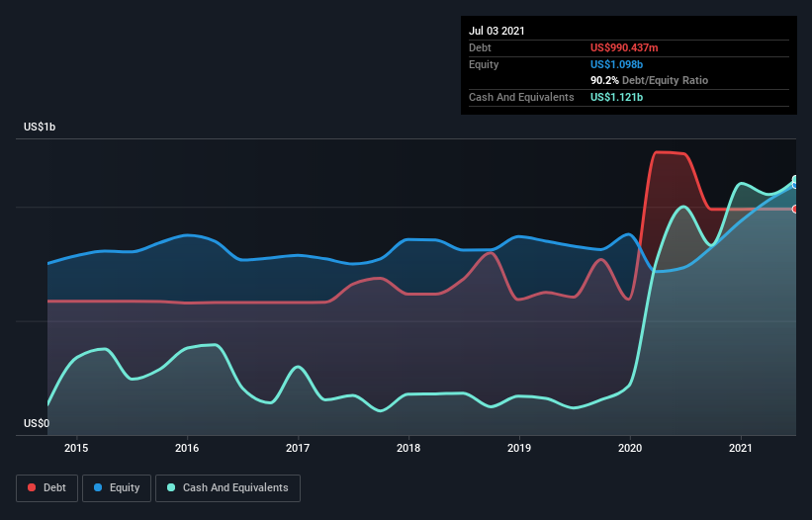Click the 2016 x-axis label
Image resolution: width=812 pixels, height=520 pixels.
(187, 448)
